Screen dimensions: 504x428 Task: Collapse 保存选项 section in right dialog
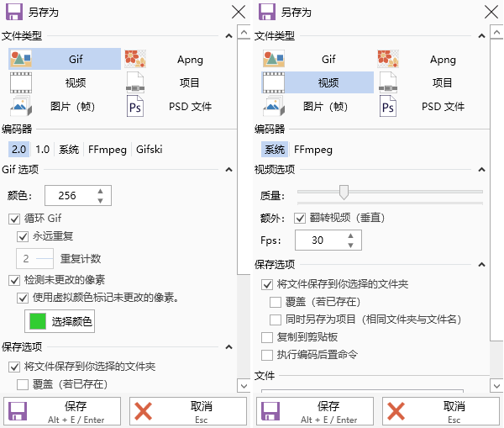pyautogui.click(x=481, y=265)
